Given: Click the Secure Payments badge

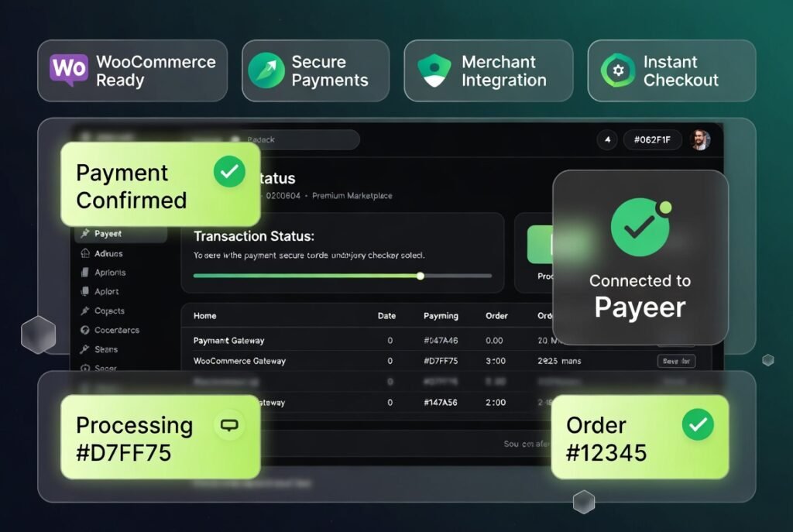Looking at the screenshot, I should 316,70.
